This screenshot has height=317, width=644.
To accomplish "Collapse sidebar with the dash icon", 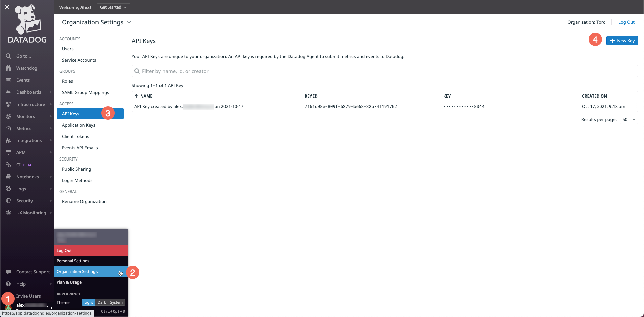I will [x=47, y=7].
